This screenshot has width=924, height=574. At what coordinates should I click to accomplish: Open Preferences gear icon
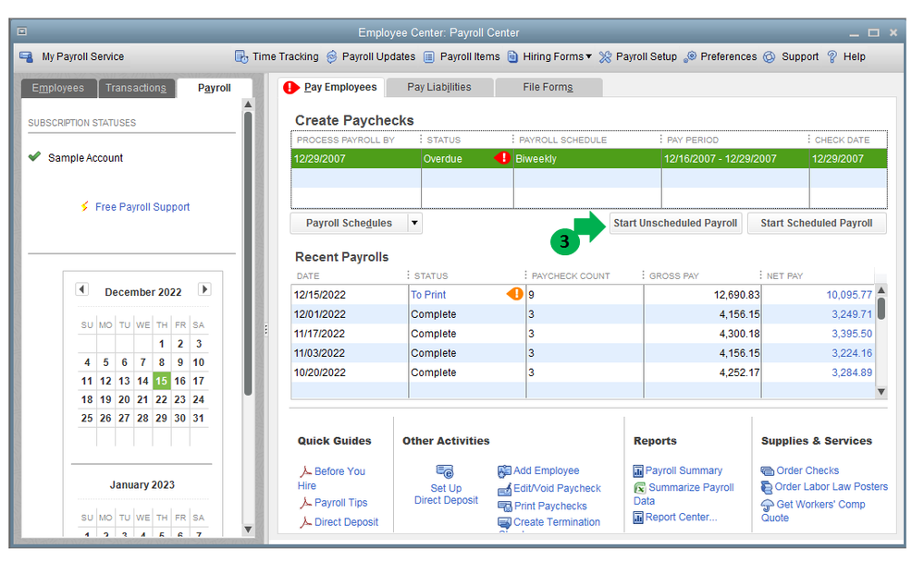pyautogui.click(x=690, y=57)
